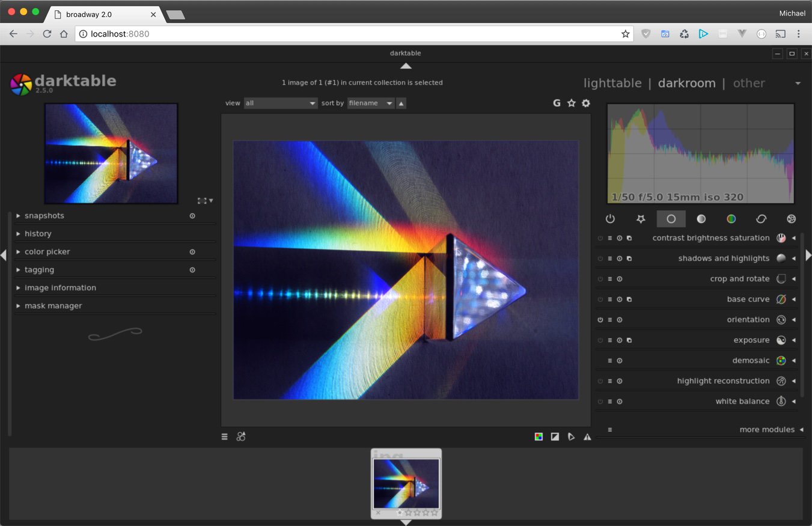Open the effects modules group
Image resolution: width=812 pixels, height=526 pixels.
[x=792, y=219]
